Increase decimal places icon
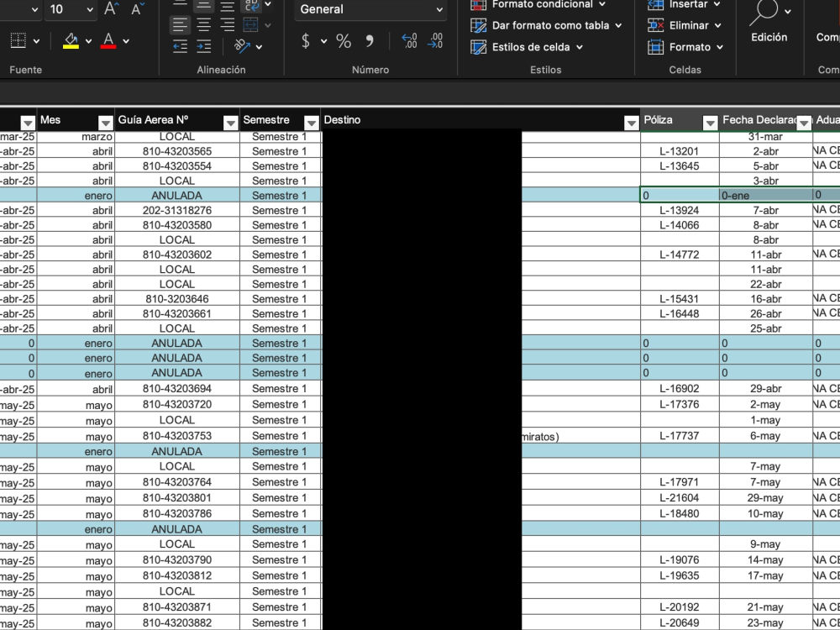This screenshot has height=630, width=840. point(409,40)
